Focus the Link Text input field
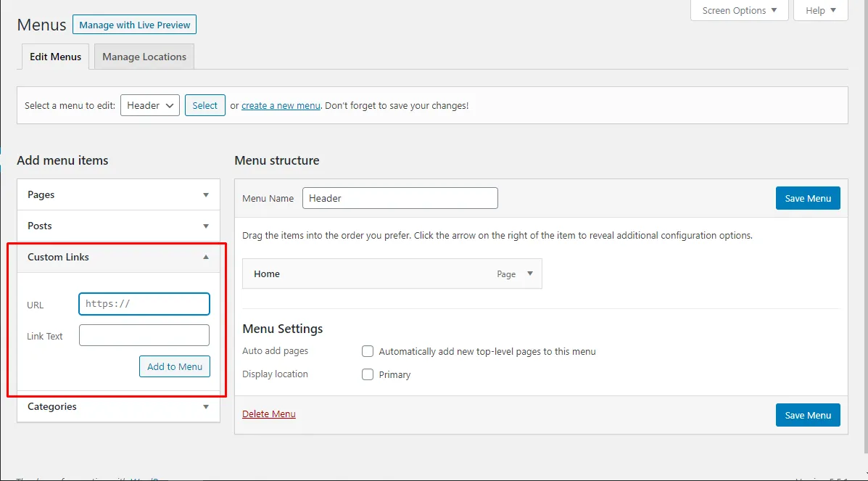This screenshot has width=868, height=481. [144, 335]
